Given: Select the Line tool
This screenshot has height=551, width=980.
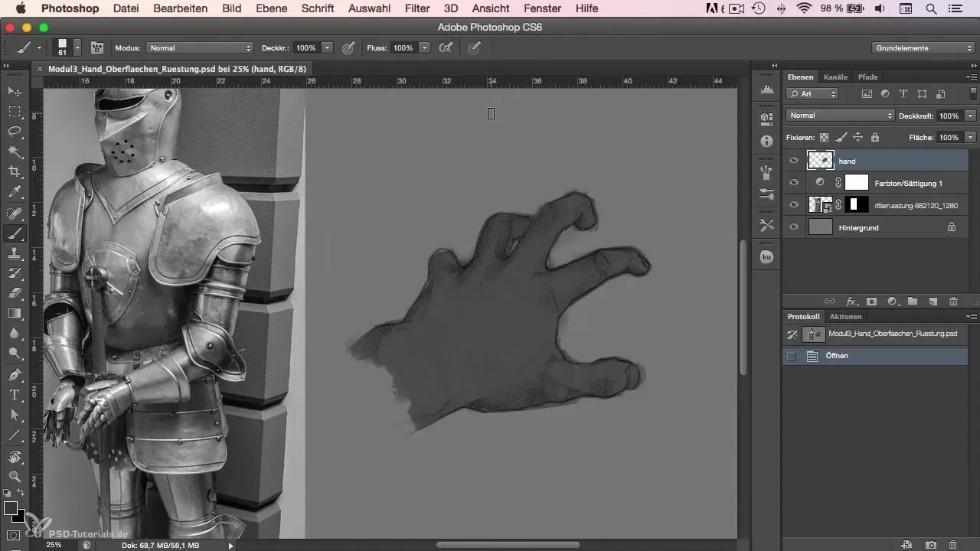Looking at the screenshot, I should coord(14,435).
